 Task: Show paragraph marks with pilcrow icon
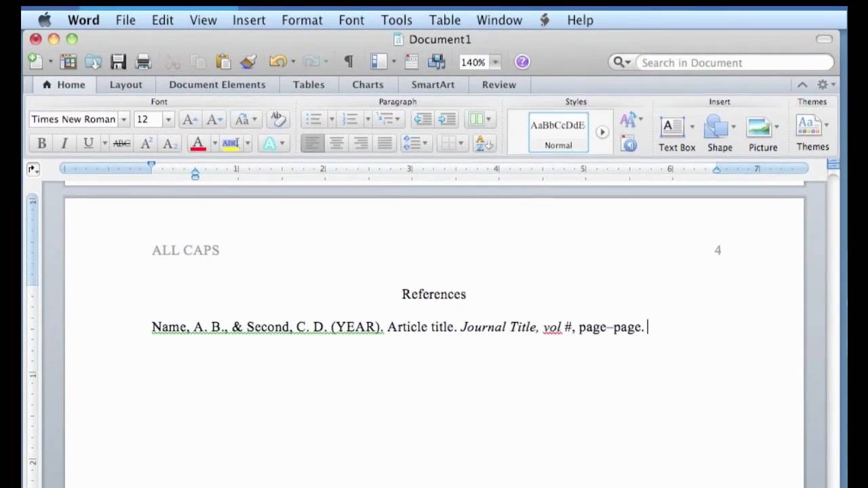(x=349, y=62)
